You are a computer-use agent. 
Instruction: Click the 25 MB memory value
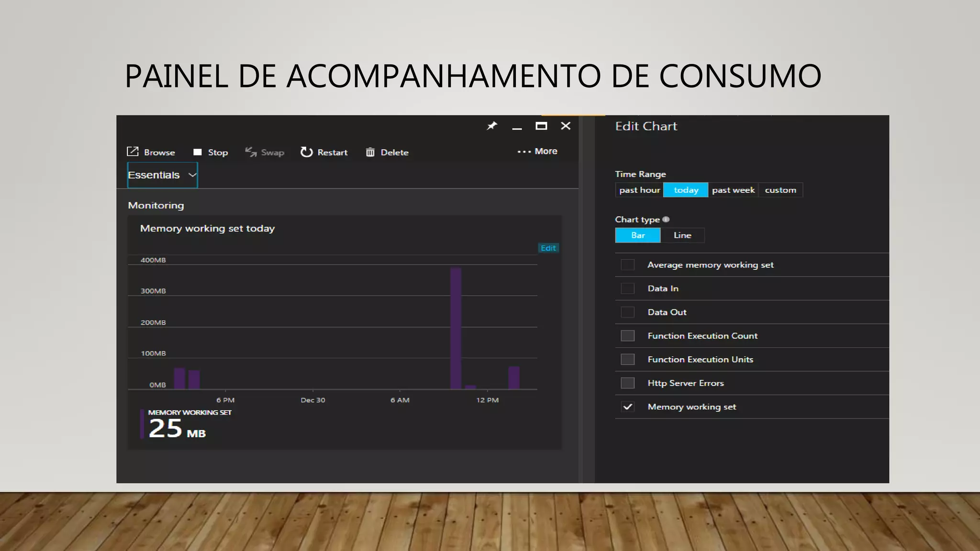pyautogui.click(x=177, y=429)
